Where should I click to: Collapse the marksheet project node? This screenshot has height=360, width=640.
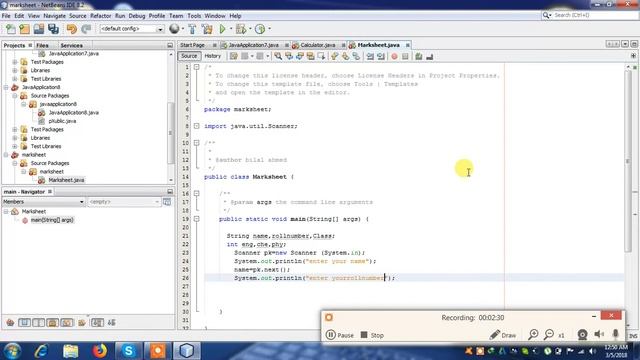pos(6,155)
